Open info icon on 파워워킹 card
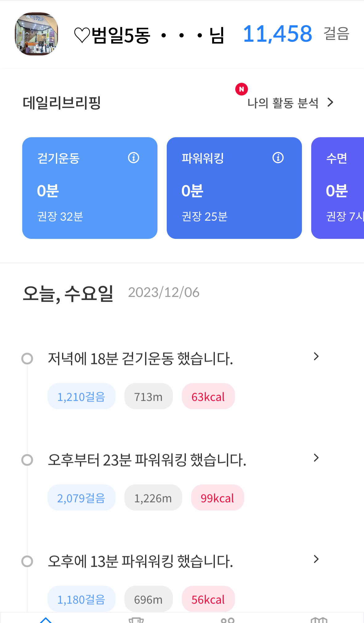This screenshot has height=623, width=364. coord(278,158)
